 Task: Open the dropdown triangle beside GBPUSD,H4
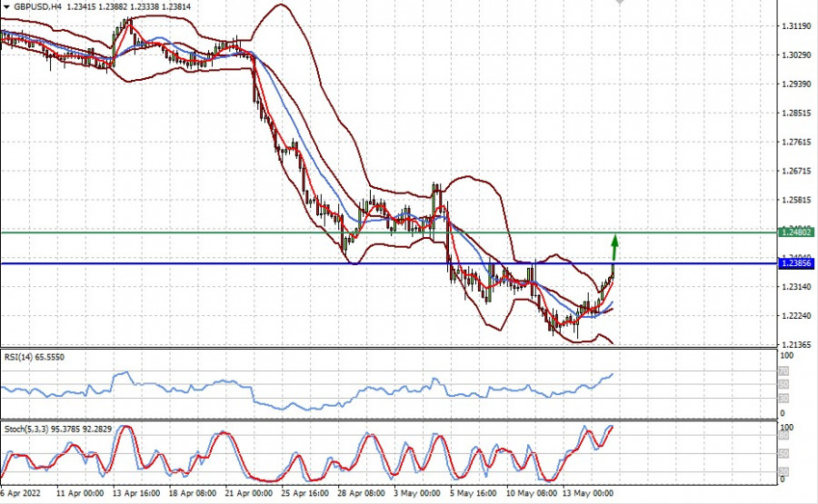pyautogui.click(x=6, y=6)
